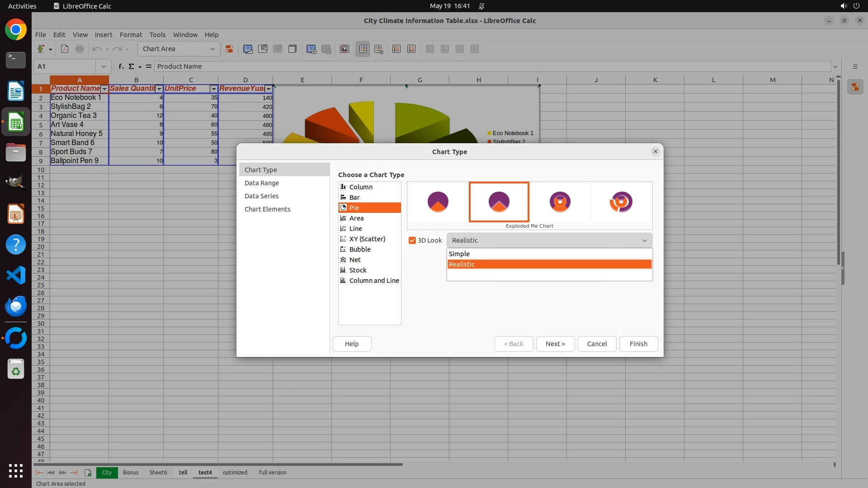Image resolution: width=868 pixels, height=488 pixels.
Task: Open the Data Range wizard step
Action: [261, 183]
